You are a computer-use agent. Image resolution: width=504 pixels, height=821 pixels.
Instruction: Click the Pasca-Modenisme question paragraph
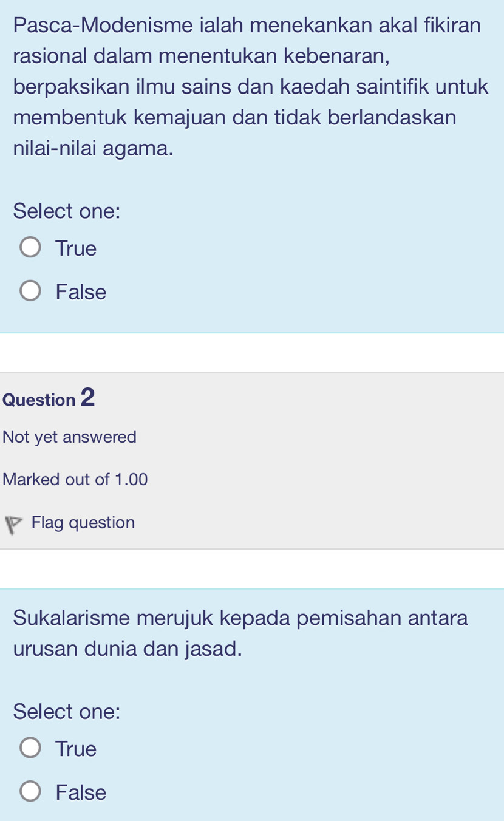point(249,86)
